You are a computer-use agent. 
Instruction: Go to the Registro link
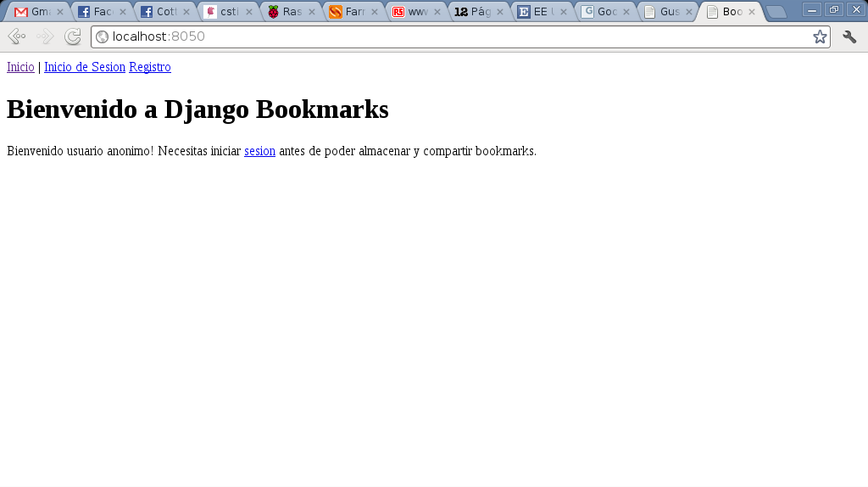[x=150, y=67]
